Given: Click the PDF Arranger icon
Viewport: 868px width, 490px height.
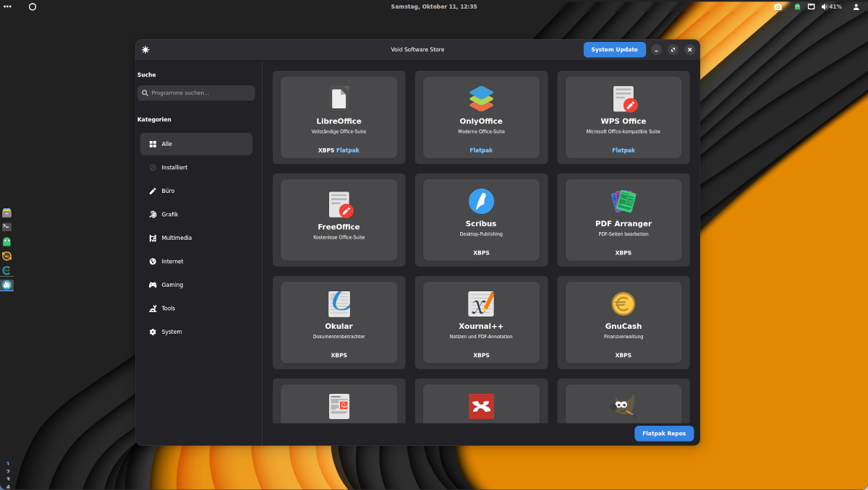Looking at the screenshot, I should click(x=623, y=201).
